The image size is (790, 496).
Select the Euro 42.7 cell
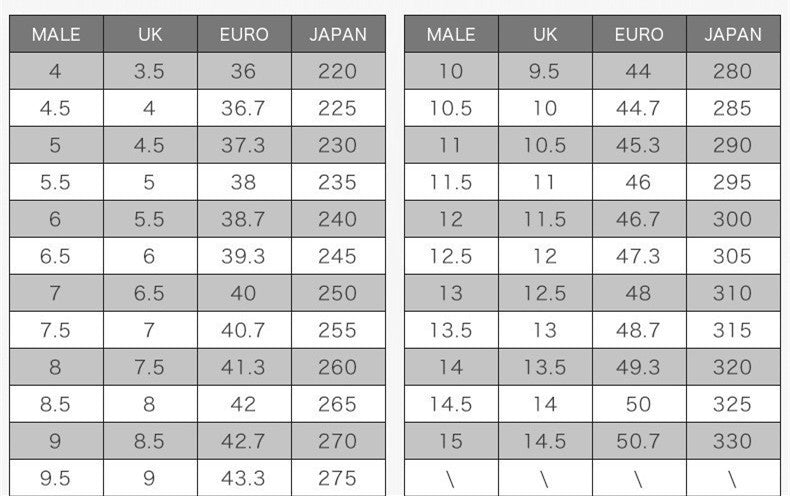coord(244,441)
